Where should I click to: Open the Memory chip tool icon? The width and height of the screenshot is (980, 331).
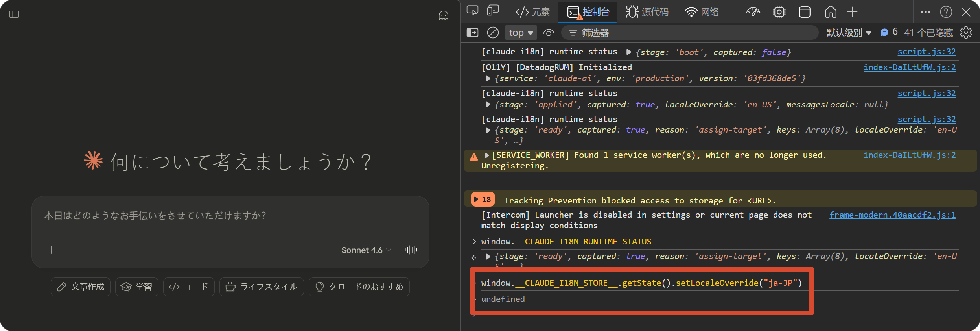(779, 12)
